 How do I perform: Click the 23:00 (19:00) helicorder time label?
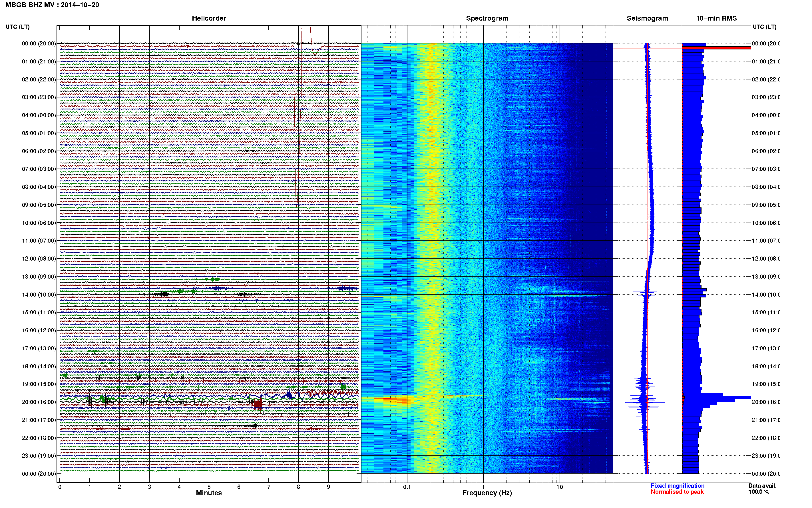(x=39, y=456)
